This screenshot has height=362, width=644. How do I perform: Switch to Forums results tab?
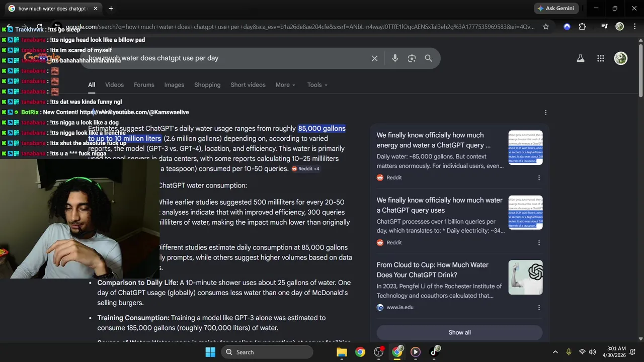pyautogui.click(x=144, y=85)
